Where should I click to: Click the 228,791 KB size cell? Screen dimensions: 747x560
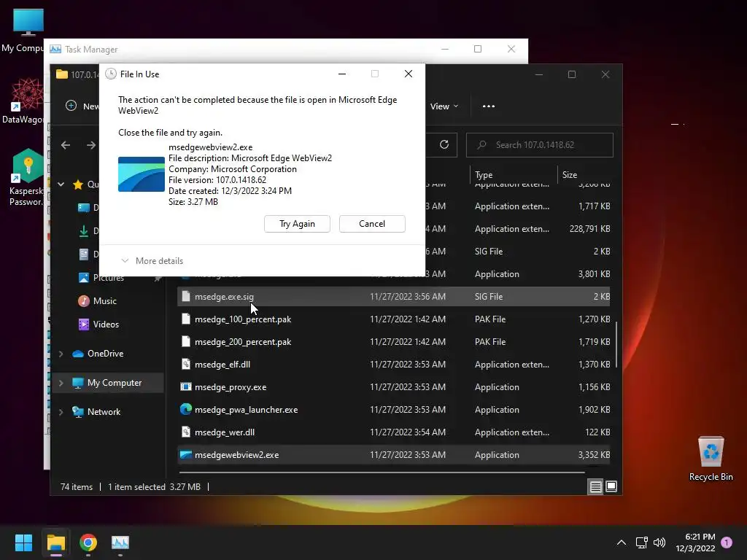[589, 228]
